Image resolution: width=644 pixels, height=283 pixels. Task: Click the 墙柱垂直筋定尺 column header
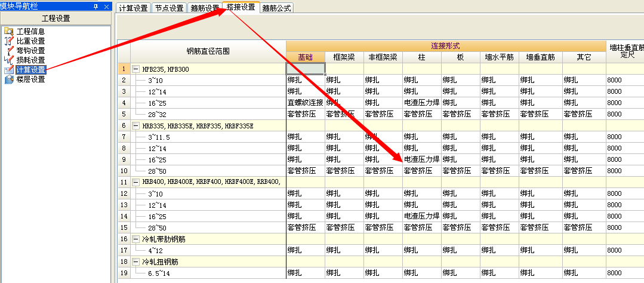tap(625, 52)
